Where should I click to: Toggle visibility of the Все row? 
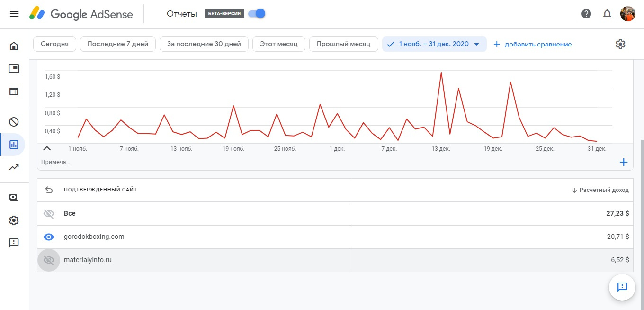49,214
